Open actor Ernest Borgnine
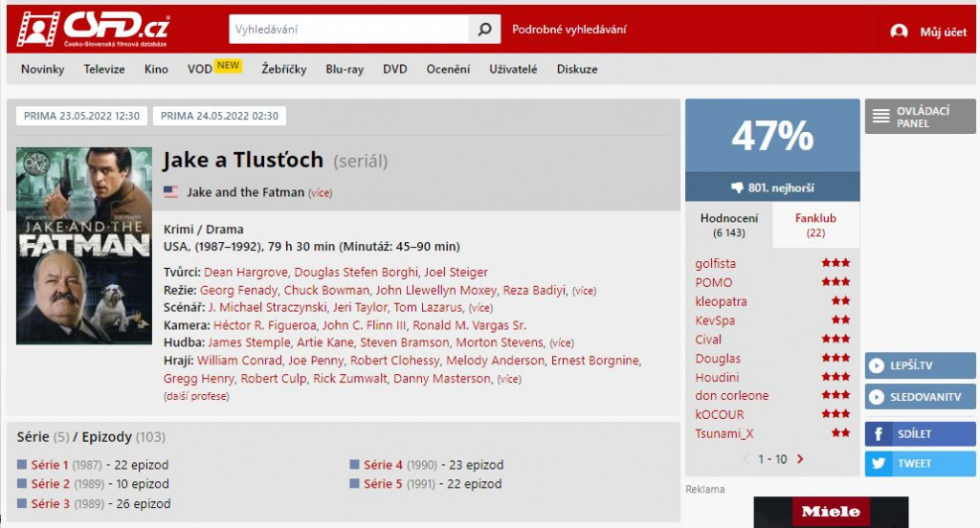This screenshot has height=528, width=980. click(595, 361)
